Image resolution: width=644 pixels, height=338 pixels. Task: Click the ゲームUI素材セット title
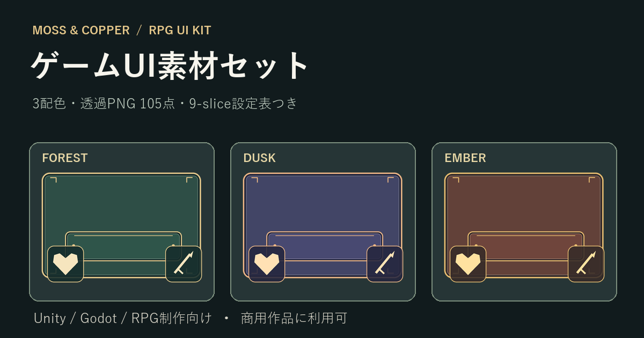[x=170, y=65]
